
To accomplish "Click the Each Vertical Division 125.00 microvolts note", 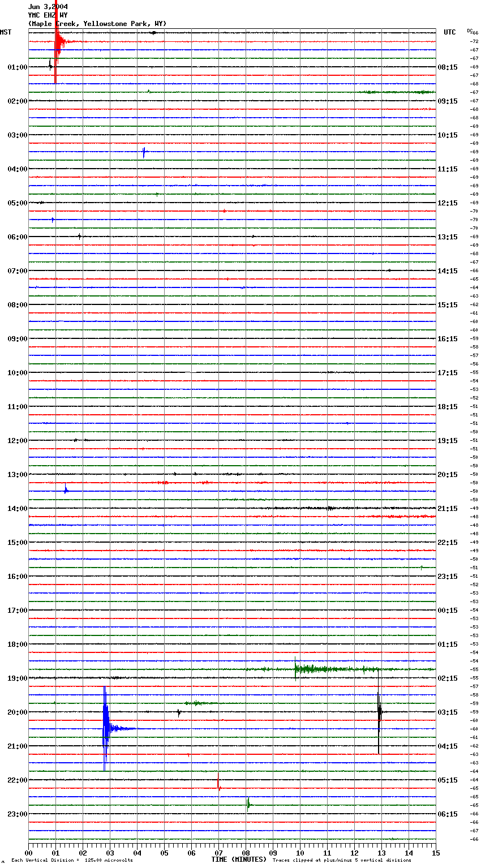I will click(x=72, y=861).
